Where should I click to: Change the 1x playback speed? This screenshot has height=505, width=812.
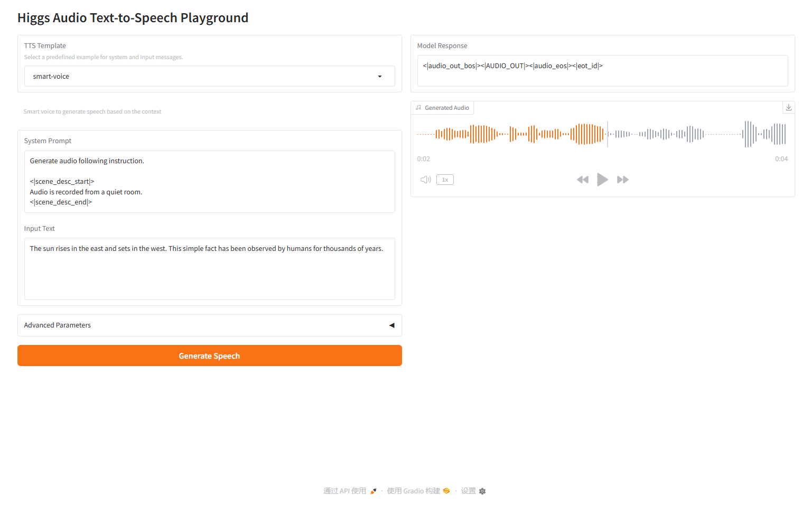[445, 180]
